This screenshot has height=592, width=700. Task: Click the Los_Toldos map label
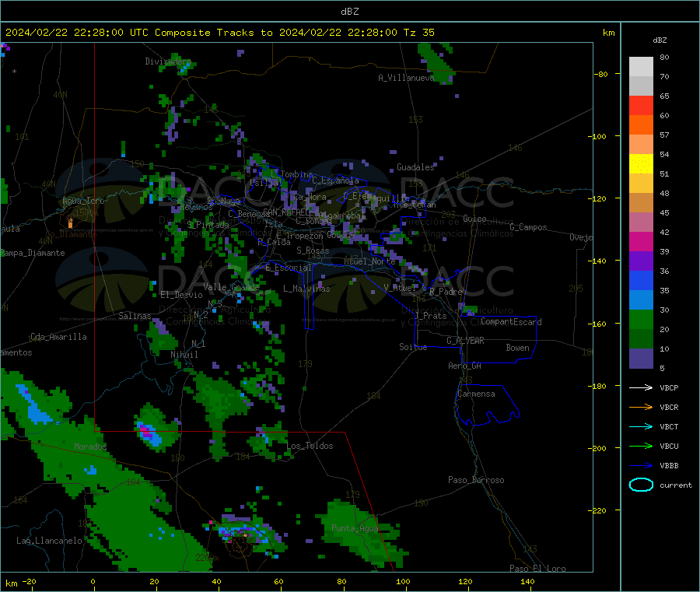coord(310,446)
